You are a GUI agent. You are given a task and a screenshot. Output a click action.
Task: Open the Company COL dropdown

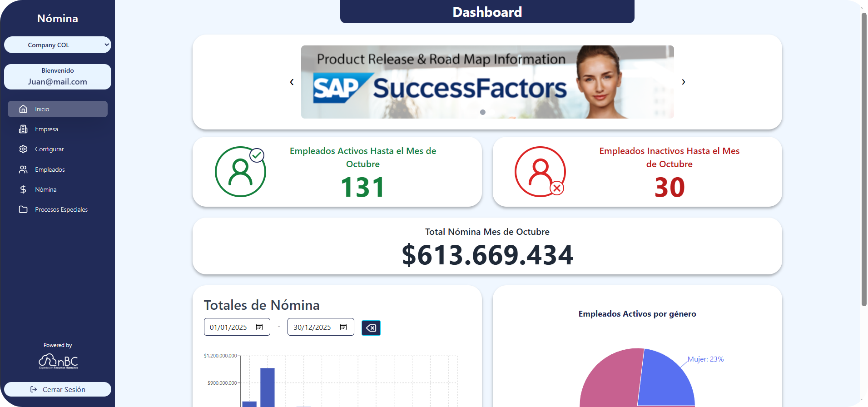click(x=58, y=45)
